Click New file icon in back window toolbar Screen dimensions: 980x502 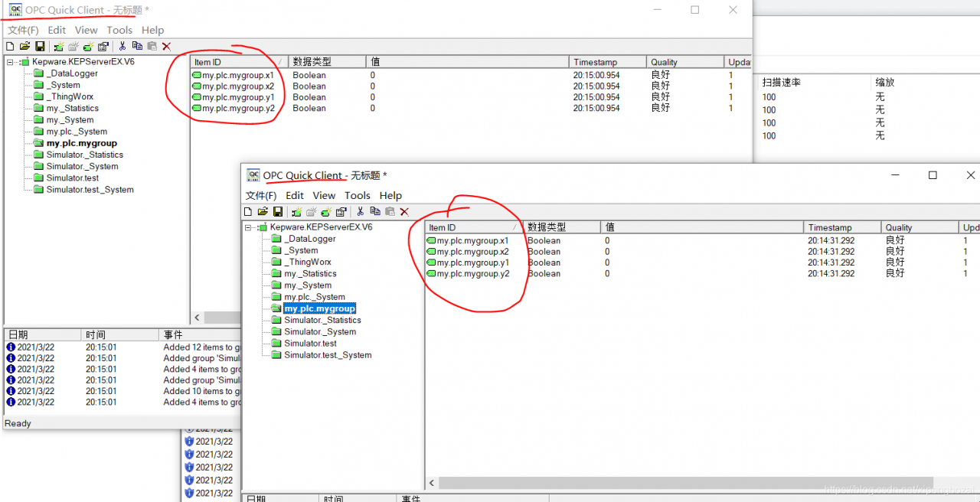point(10,47)
